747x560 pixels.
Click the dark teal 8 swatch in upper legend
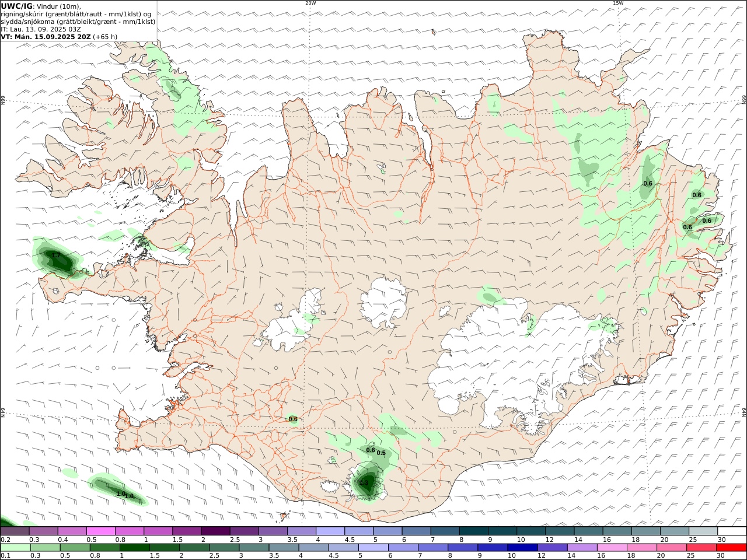point(473,531)
